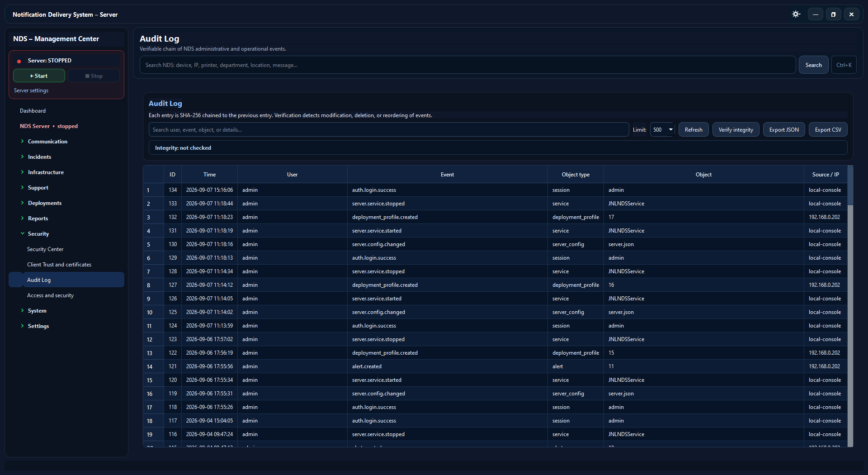Export audit log as CSV
The width and height of the screenshot is (868, 475).
coord(828,130)
